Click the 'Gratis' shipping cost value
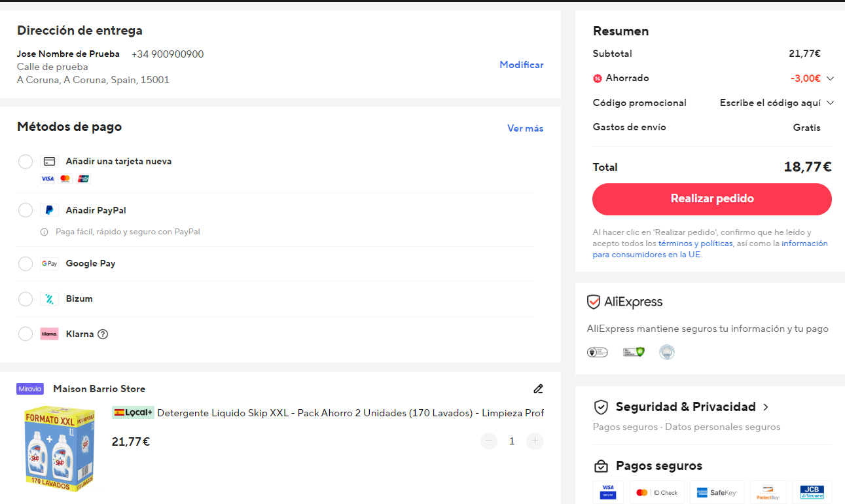Image resolution: width=845 pixels, height=504 pixels. point(807,128)
